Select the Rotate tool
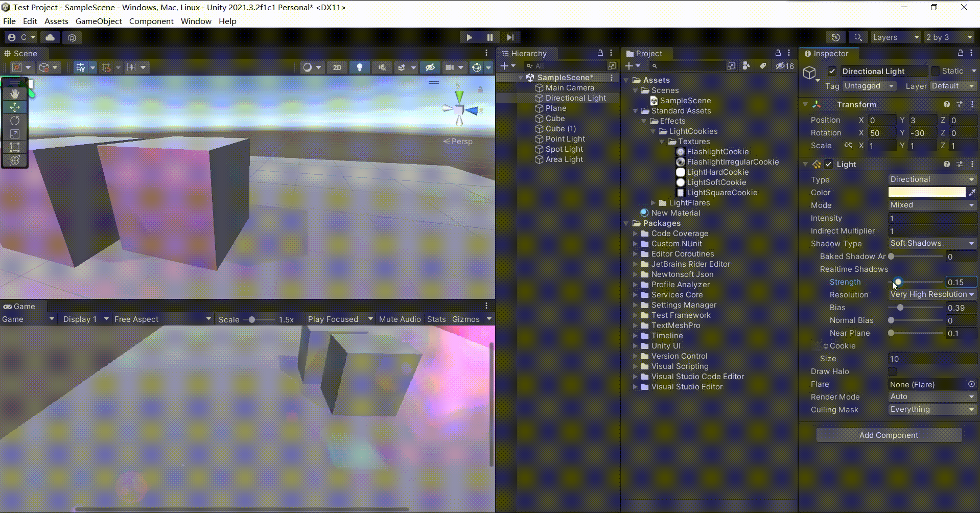Screen dimensions: 980x513 (15, 121)
